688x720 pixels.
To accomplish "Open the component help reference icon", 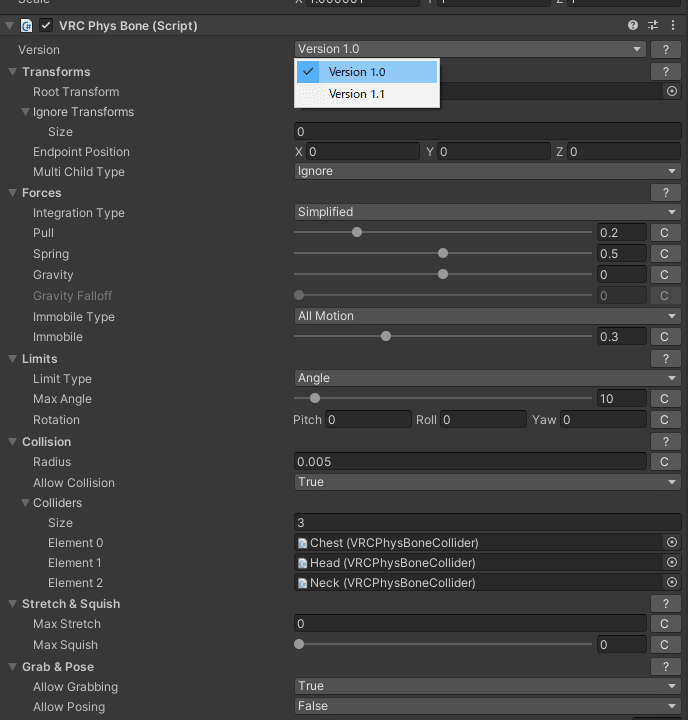I will 633,25.
